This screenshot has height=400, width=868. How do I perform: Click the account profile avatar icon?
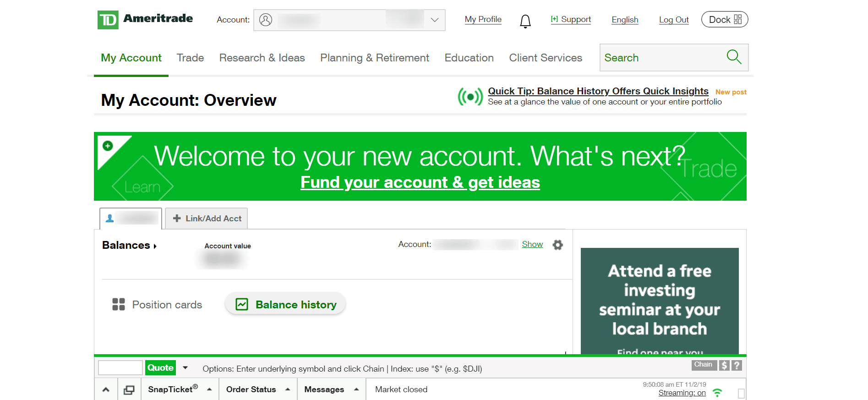(266, 20)
